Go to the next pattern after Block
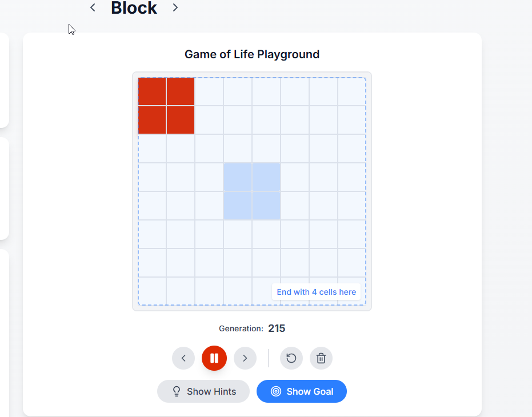 pos(175,7)
